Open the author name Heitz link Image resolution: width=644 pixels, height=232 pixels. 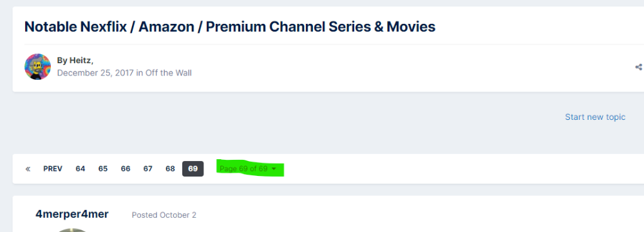pos(80,61)
